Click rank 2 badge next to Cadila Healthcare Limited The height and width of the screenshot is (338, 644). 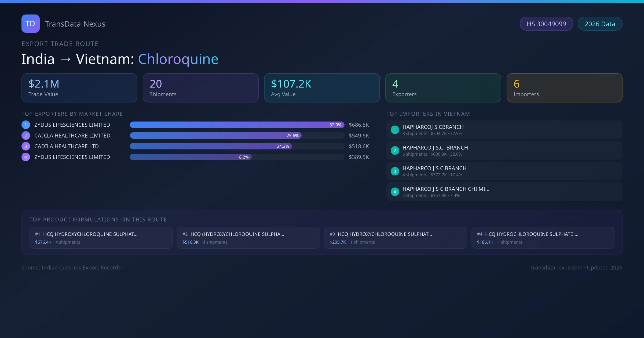click(25, 135)
